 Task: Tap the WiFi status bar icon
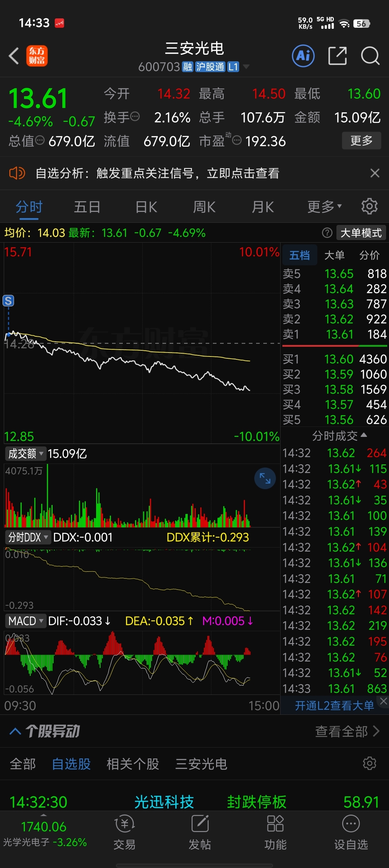[344, 24]
